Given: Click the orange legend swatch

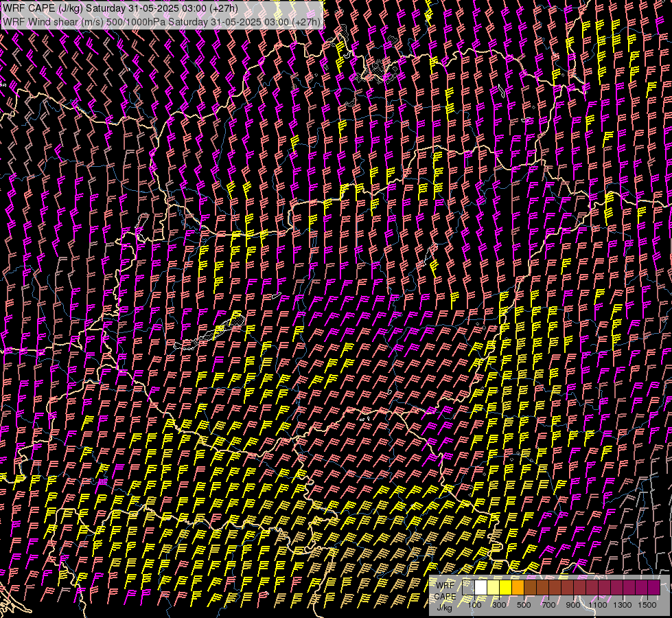Looking at the screenshot, I should pyautogui.click(x=518, y=588).
